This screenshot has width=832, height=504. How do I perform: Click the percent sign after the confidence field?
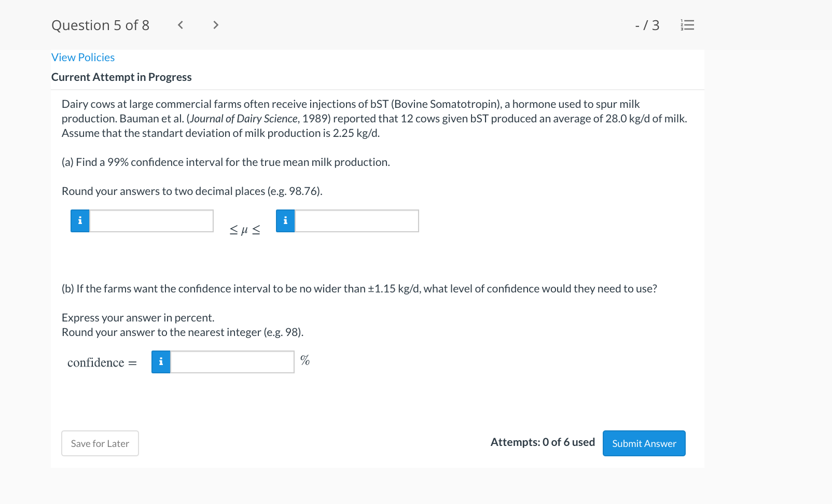[x=305, y=361]
